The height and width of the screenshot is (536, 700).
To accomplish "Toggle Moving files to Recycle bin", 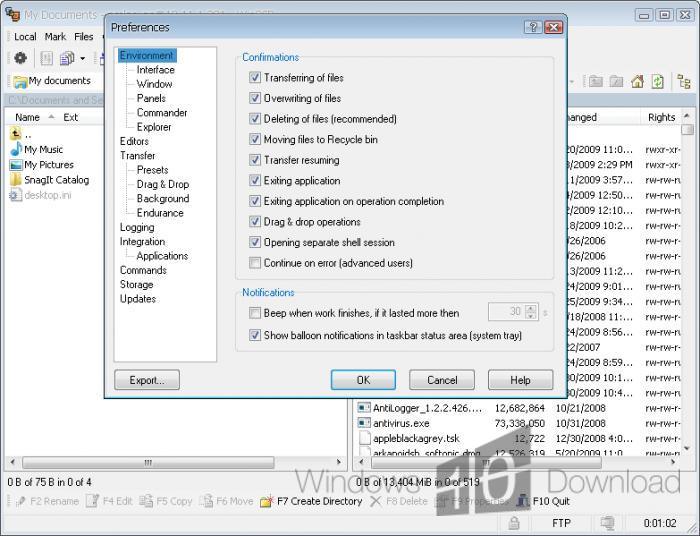I will point(254,139).
